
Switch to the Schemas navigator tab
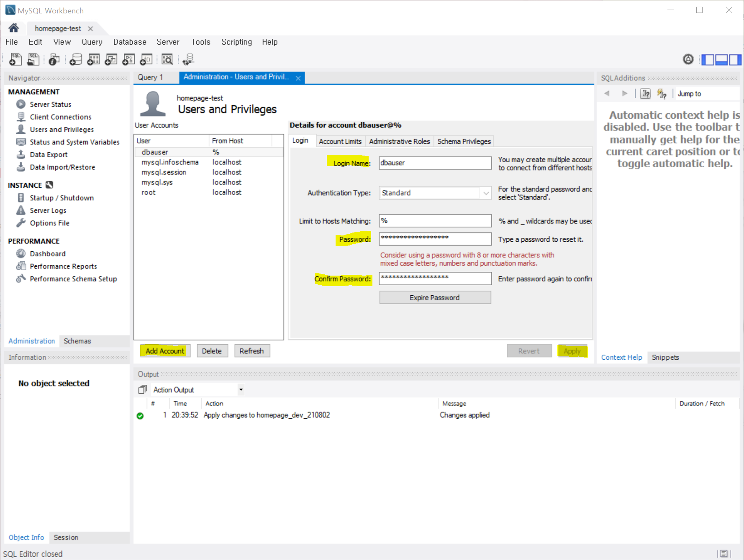(x=77, y=341)
